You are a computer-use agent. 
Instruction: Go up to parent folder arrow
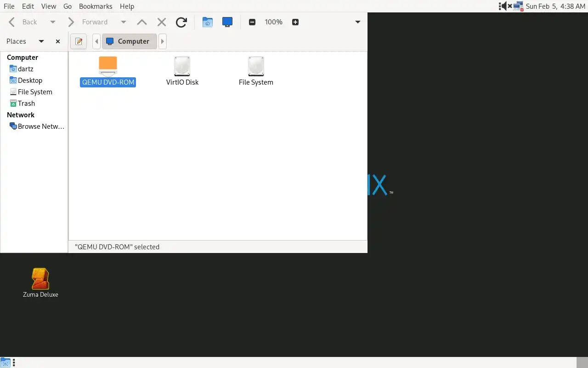click(142, 22)
